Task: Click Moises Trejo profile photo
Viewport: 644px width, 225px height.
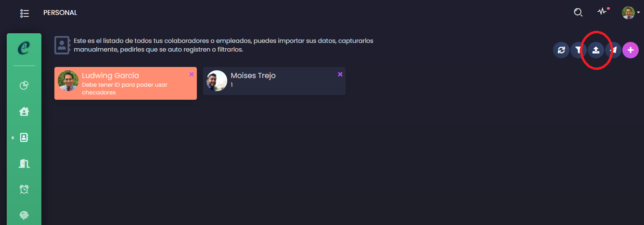Action: (217, 81)
